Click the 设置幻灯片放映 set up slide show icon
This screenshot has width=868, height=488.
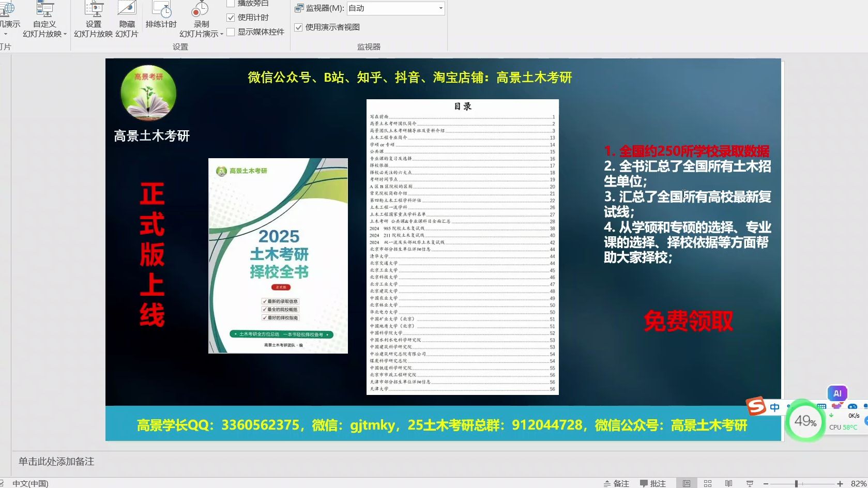point(94,9)
